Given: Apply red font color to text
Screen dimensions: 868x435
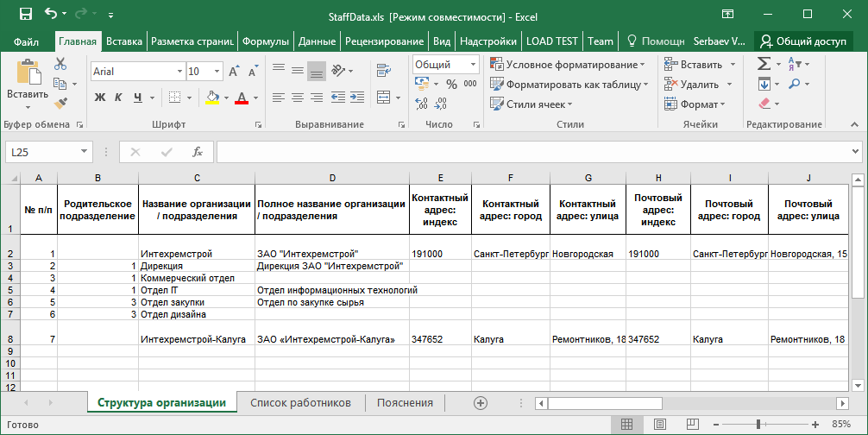Looking at the screenshot, I should (x=242, y=98).
